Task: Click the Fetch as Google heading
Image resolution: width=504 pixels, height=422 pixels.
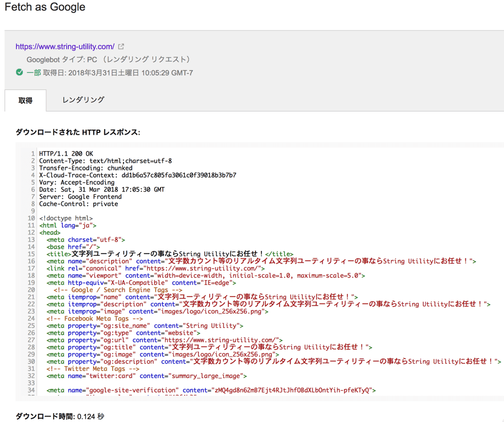Action: pos(45,7)
